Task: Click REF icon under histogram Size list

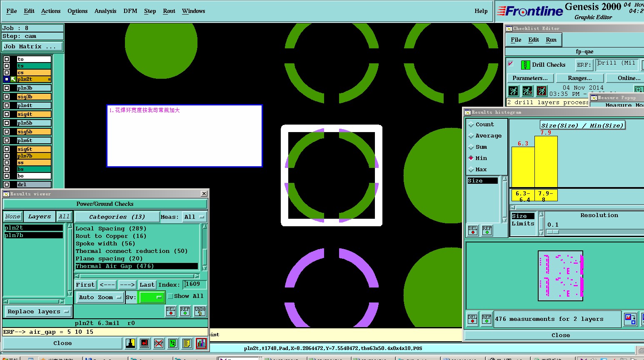Action: pyautogui.click(x=487, y=230)
